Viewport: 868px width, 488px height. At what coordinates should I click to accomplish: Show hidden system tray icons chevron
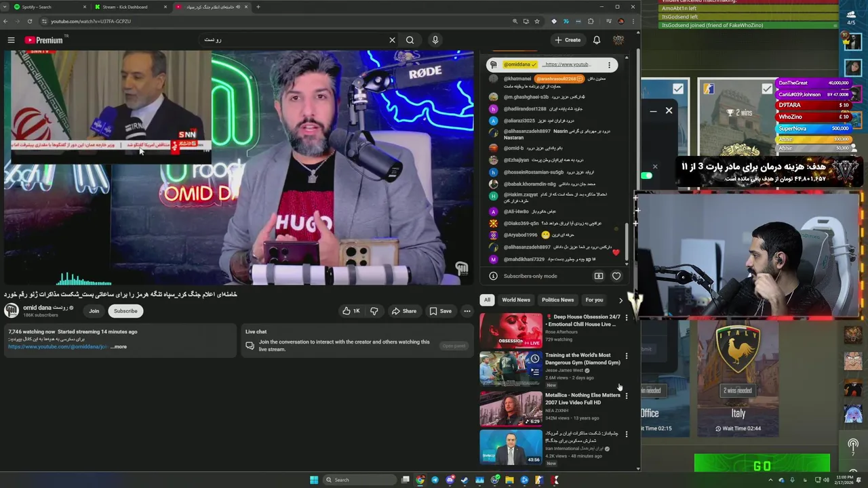click(770, 480)
